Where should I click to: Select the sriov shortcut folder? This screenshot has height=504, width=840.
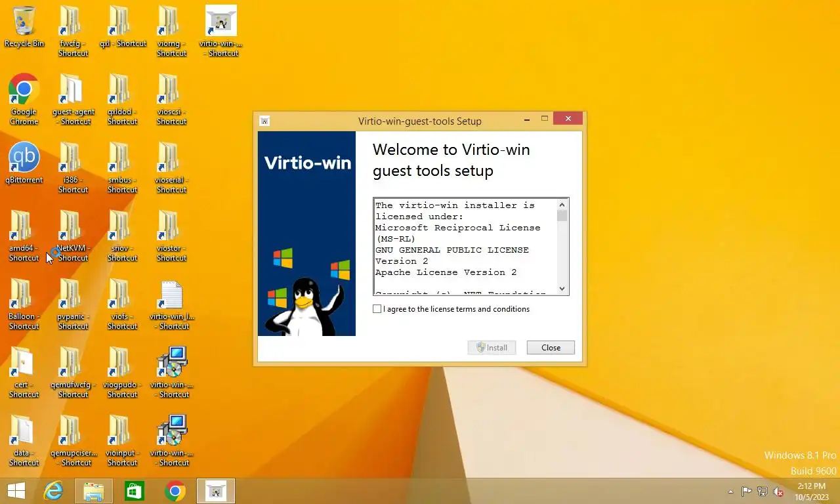(122, 236)
